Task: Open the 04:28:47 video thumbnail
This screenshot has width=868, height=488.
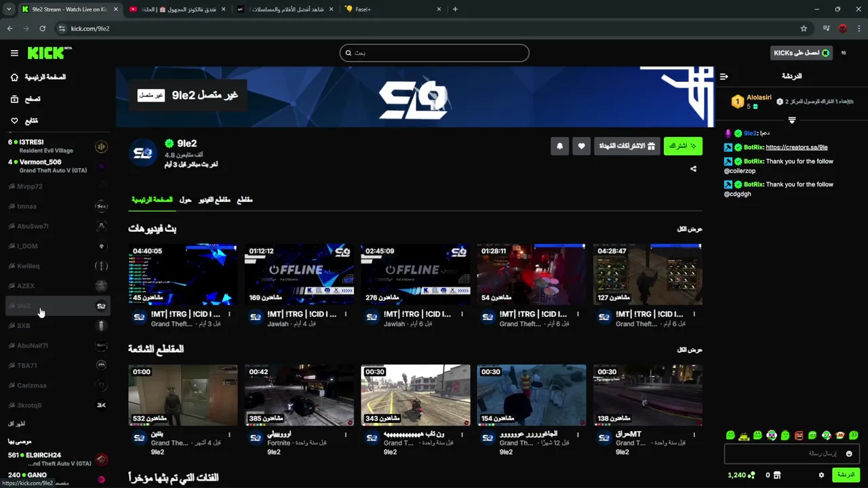Action: coord(648,274)
